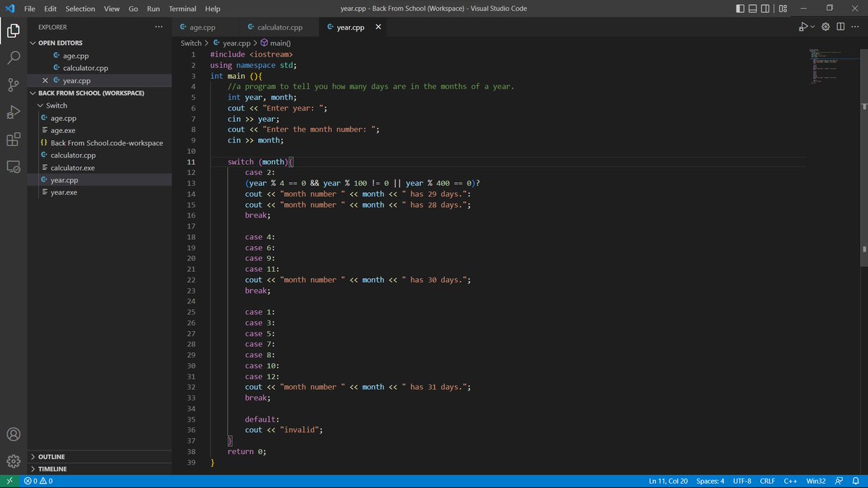868x488 pixels.
Task: Click the feedback icon in status bar
Action: [839, 481]
